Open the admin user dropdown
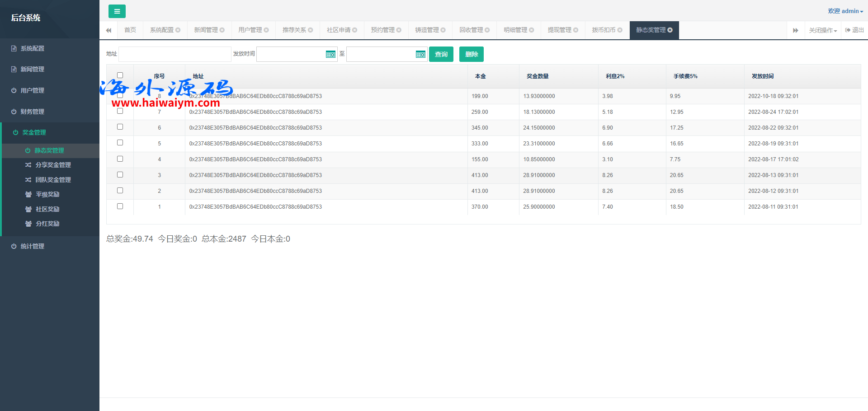 click(x=845, y=11)
